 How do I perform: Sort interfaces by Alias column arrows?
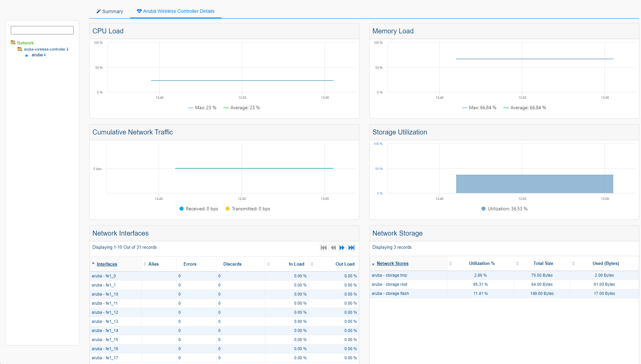[x=145, y=264]
